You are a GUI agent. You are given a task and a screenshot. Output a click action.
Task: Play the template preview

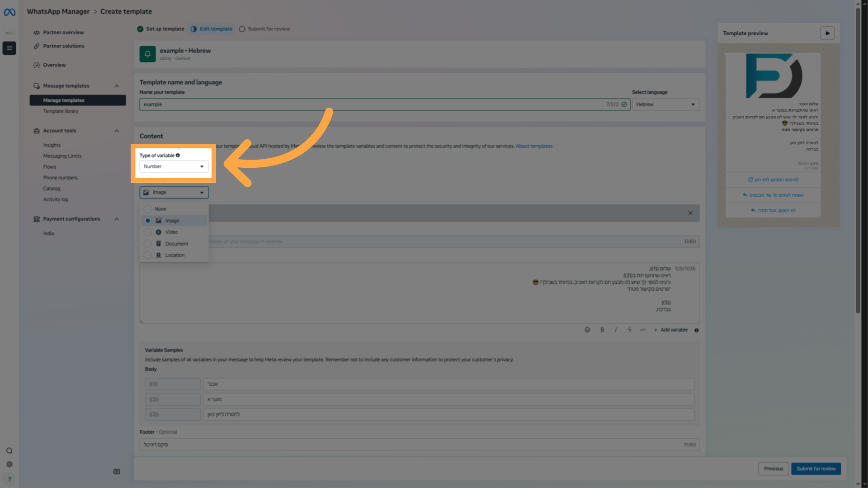click(827, 33)
